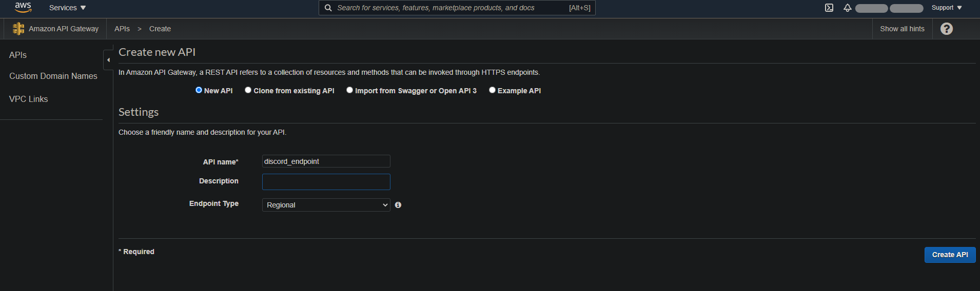
Task: Select Clone from existing API option
Action: (x=248, y=90)
